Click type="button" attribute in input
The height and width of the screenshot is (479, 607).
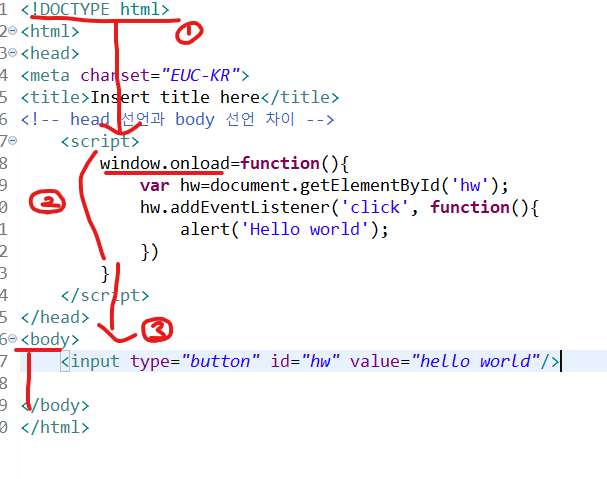[x=195, y=362]
